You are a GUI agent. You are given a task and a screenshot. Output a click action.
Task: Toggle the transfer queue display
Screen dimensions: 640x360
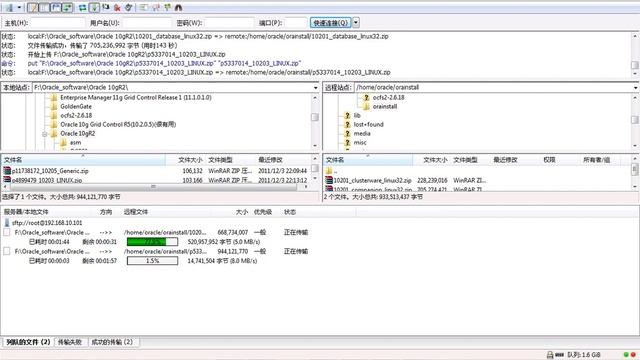click(x=67, y=7)
